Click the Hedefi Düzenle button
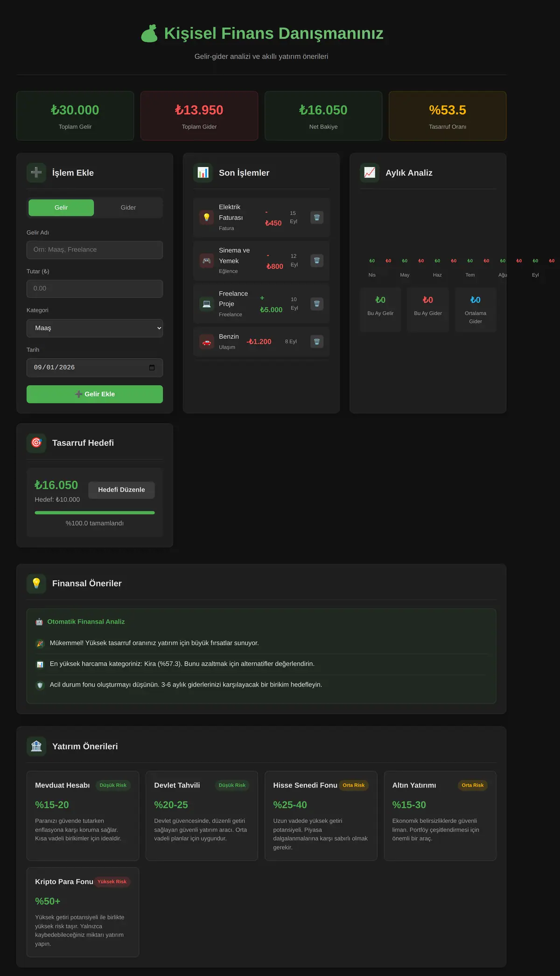This screenshot has height=976, width=560. pyautogui.click(x=121, y=490)
